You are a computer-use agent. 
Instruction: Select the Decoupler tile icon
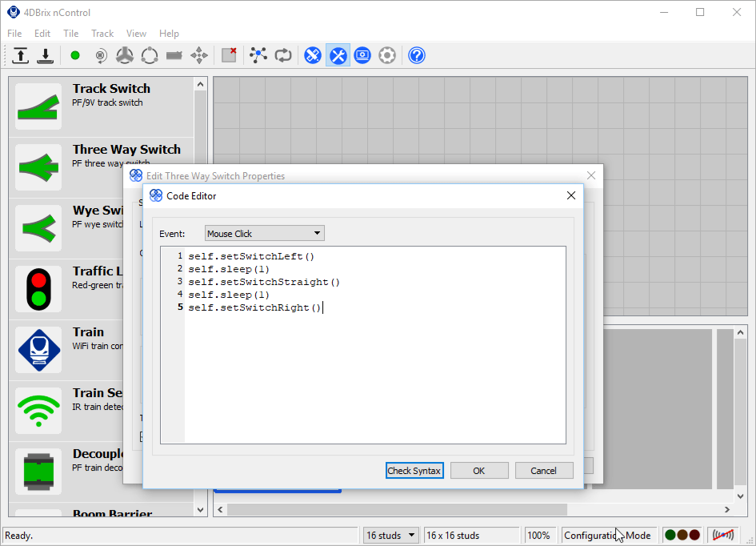point(38,472)
